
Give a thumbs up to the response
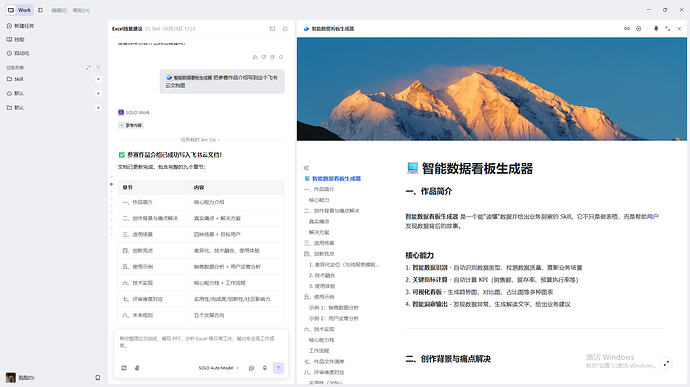(x=255, y=57)
